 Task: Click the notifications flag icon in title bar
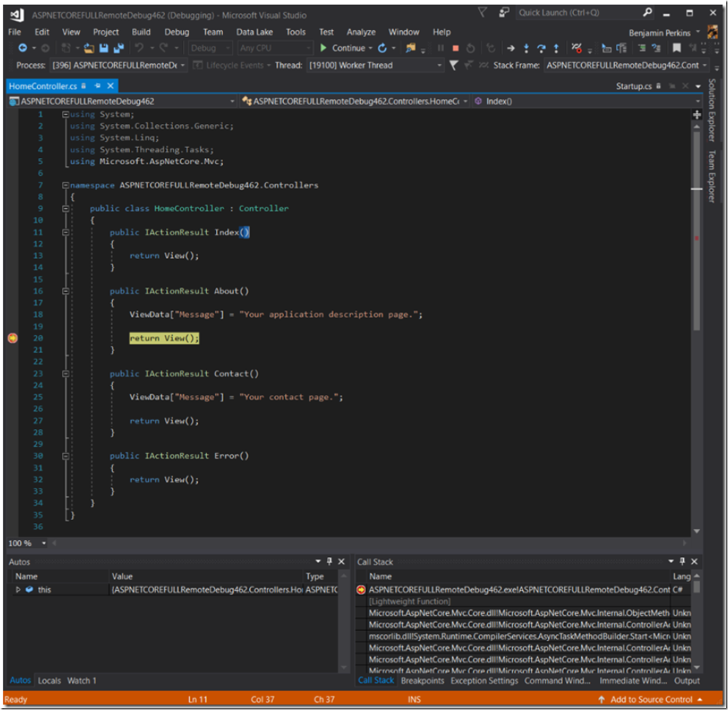pos(482,12)
